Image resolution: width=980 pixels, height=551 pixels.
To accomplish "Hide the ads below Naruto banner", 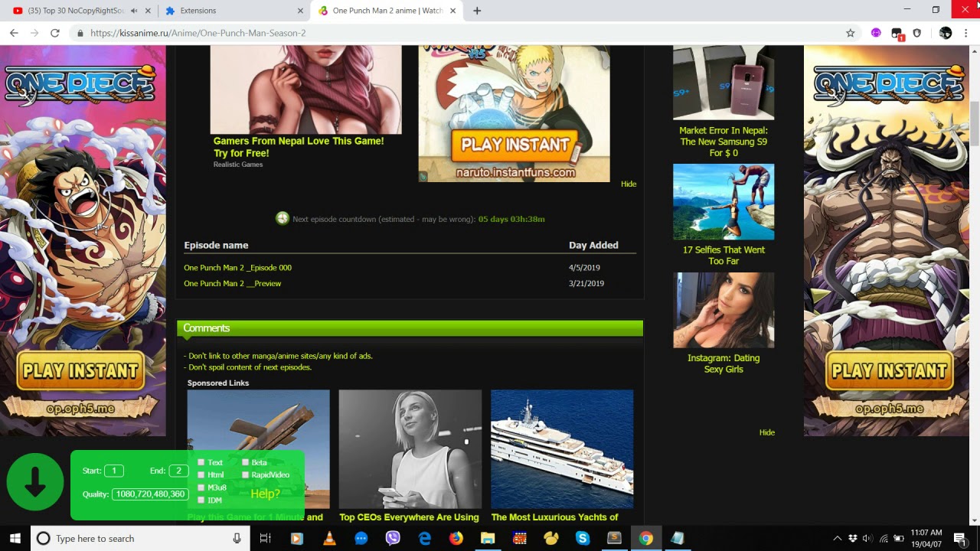I will tap(629, 184).
